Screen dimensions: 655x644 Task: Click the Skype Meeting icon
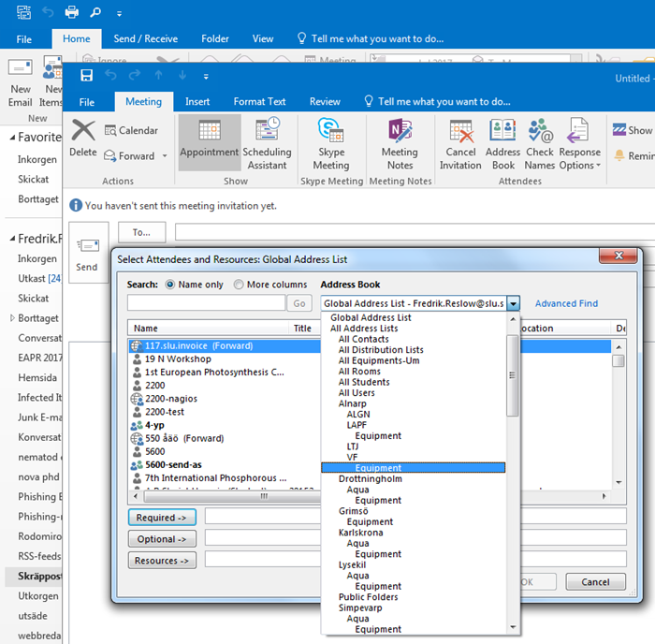(x=331, y=143)
